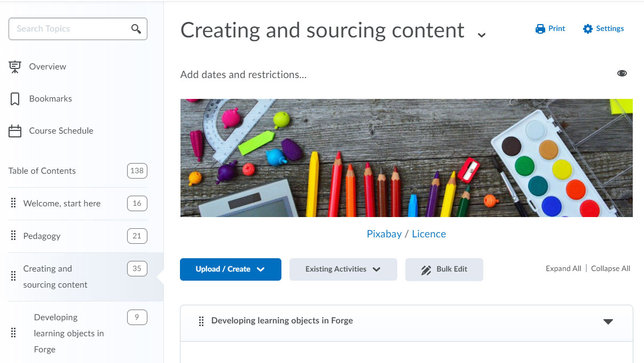Open the Upload / Create dropdown
This screenshot has width=644, height=363.
coord(231,269)
